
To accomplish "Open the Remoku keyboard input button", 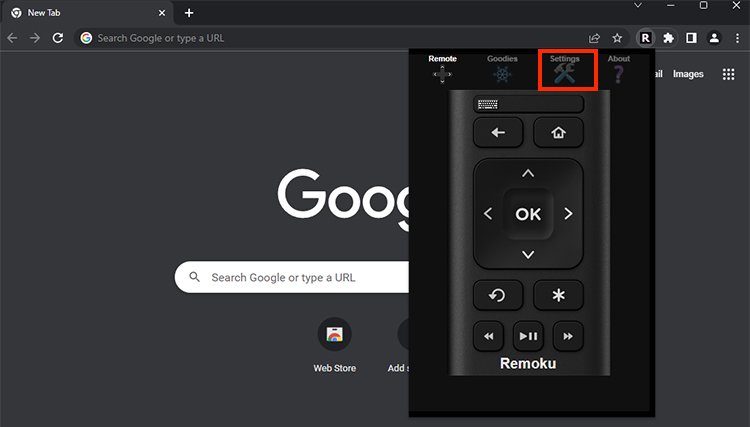I will [528, 104].
